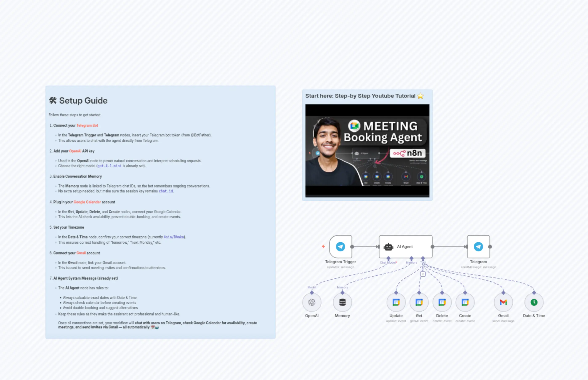The height and width of the screenshot is (380, 588).
Task: Open the Google Calendar link in step 4
Action: [x=87, y=202]
